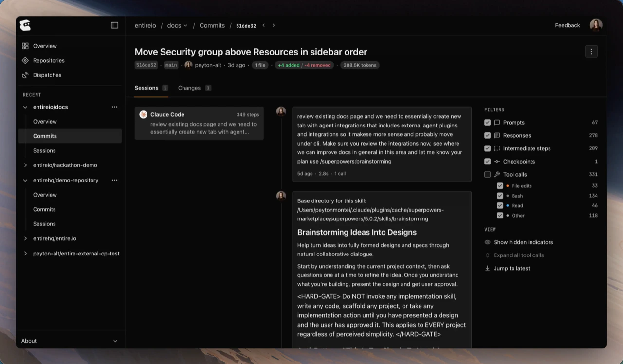Open Sessions under entireio/docs
The width and height of the screenshot is (623, 364).
pos(44,150)
